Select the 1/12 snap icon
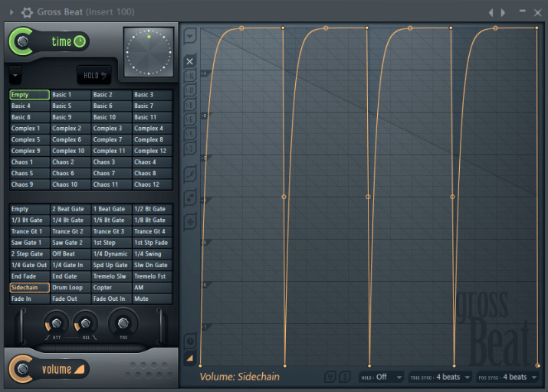The width and height of the screenshot is (548, 392). 190,90
